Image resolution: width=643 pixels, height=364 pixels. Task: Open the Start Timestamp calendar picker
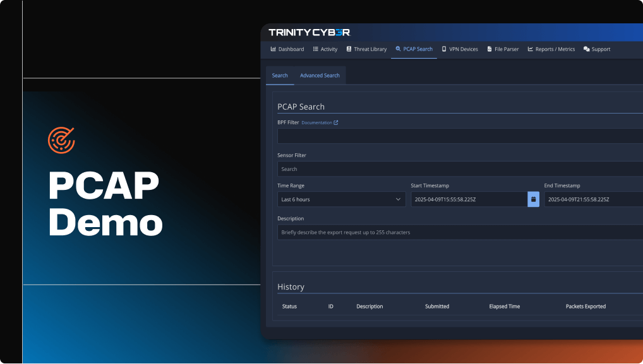(533, 199)
